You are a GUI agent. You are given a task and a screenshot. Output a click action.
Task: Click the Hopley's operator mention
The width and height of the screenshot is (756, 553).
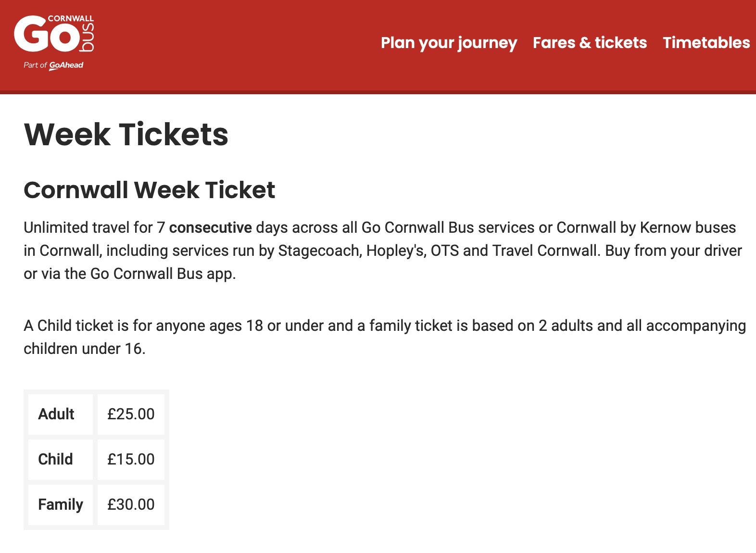click(x=395, y=251)
